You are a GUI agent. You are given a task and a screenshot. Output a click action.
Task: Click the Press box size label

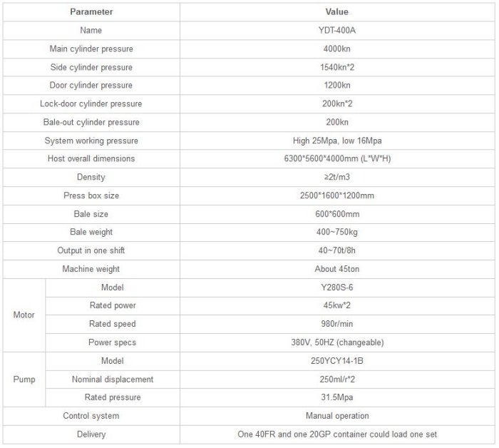(91, 195)
